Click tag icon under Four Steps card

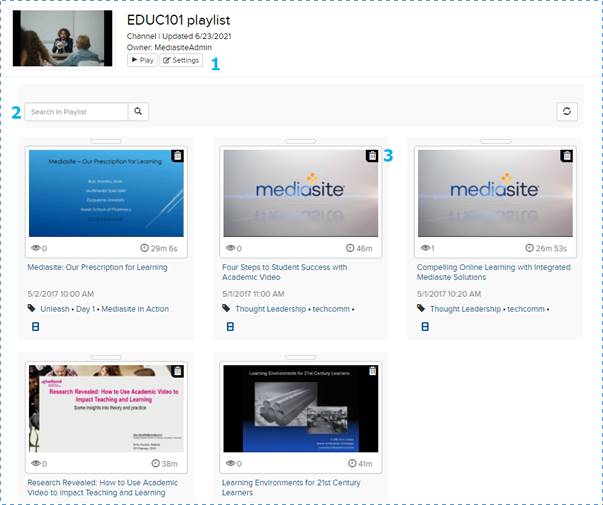226,308
